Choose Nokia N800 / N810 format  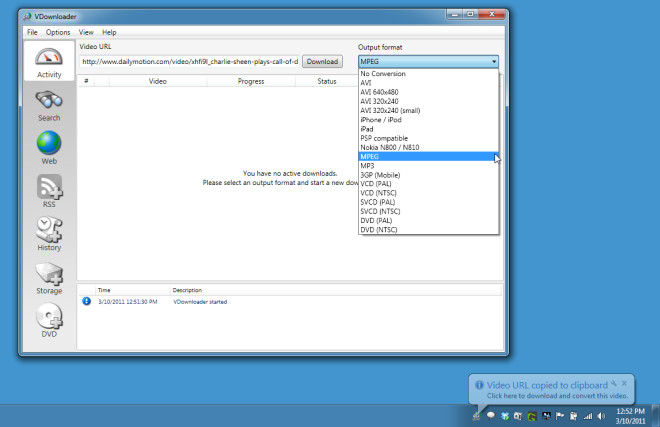[428, 147]
